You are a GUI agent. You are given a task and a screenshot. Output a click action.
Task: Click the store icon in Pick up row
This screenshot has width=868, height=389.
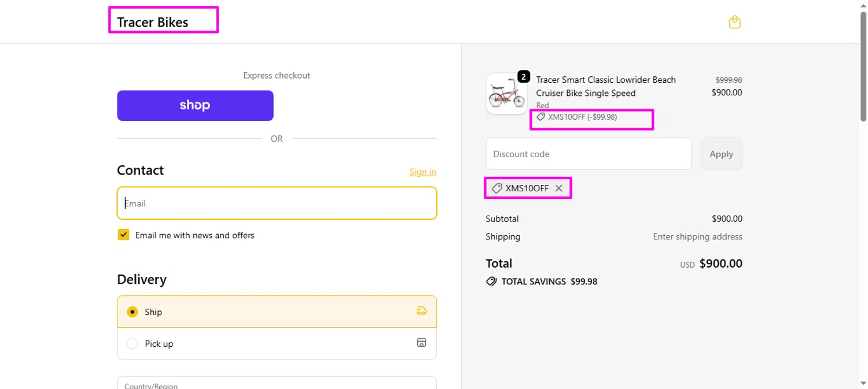click(421, 343)
